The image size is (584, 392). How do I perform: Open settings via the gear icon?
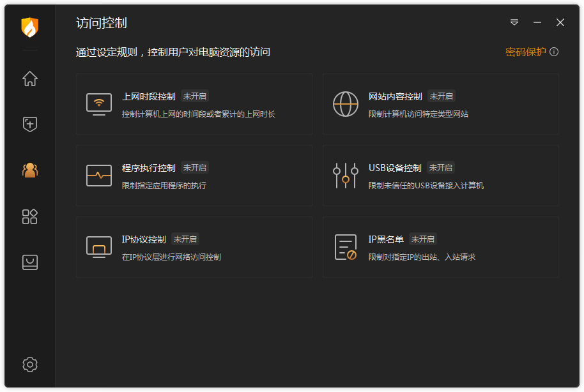coord(29,364)
